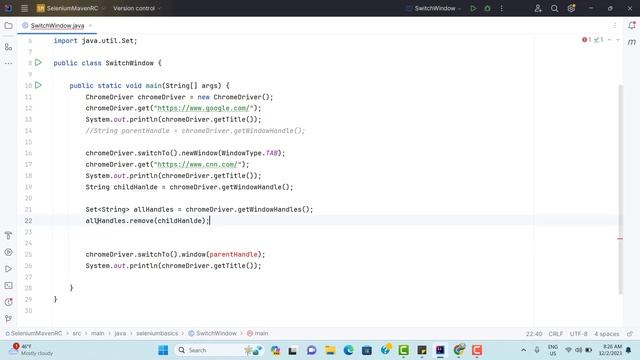Open the Services tool window
Screen dimensions: 640x360
[x=8, y=252]
